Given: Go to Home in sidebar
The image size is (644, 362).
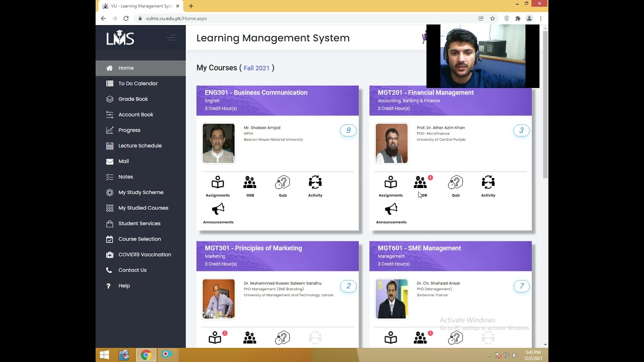Looking at the screenshot, I should [140, 68].
